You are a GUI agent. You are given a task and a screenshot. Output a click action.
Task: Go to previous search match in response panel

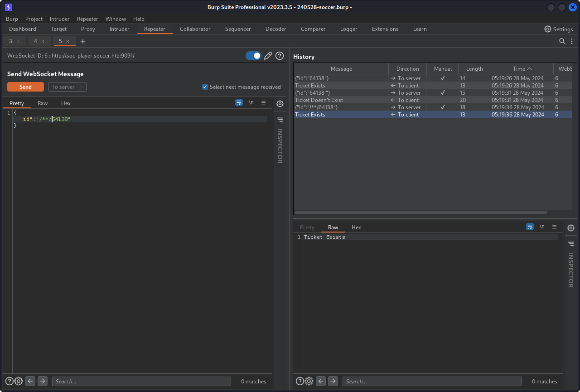[321, 381]
